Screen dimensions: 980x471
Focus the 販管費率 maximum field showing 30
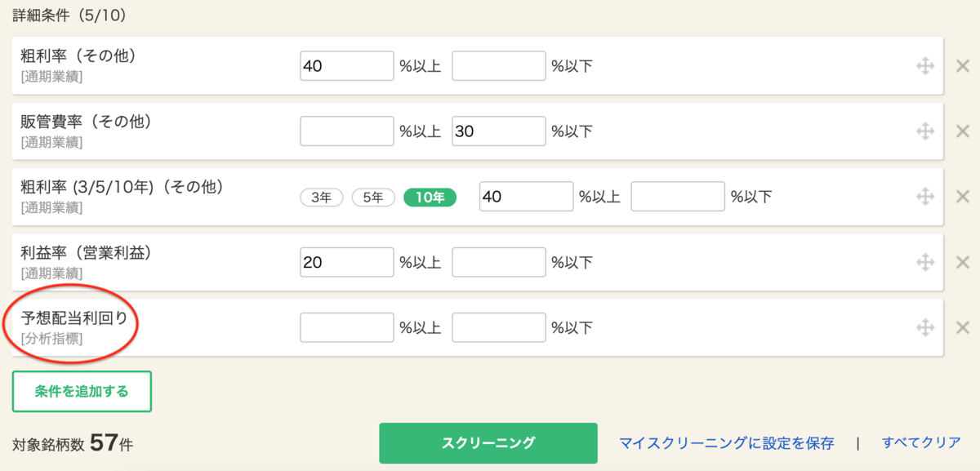point(499,131)
